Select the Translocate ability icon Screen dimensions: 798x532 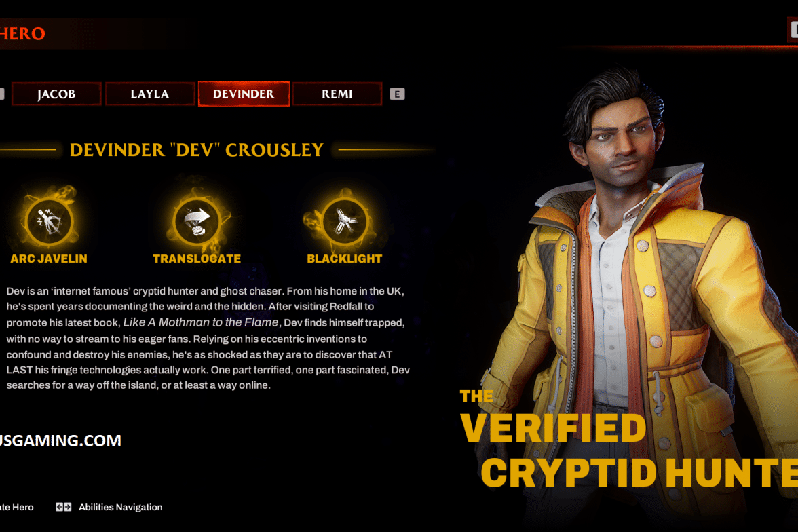[197, 222]
